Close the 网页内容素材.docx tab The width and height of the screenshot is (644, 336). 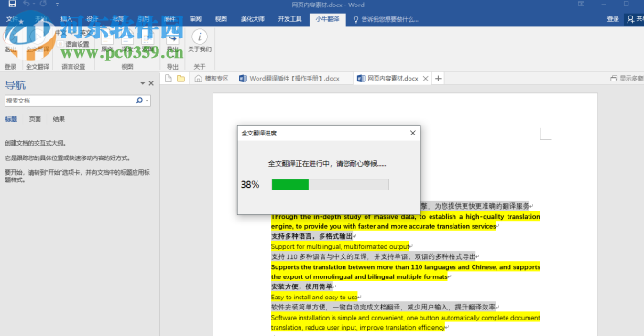click(x=425, y=79)
